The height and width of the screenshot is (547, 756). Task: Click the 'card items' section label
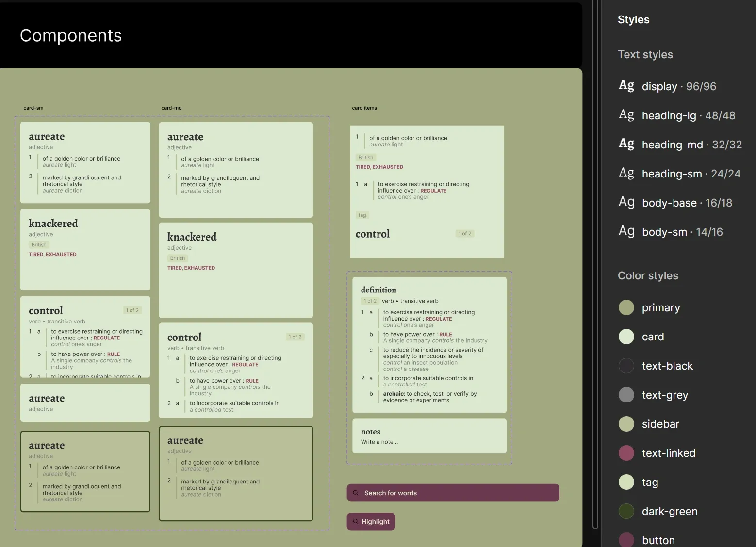click(x=364, y=108)
